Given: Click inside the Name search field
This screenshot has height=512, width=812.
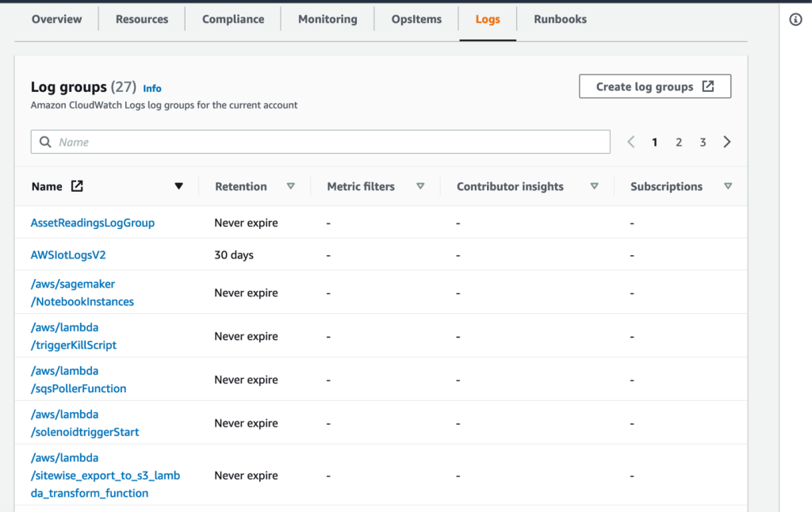Looking at the screenshot, I should pos(317,141).
